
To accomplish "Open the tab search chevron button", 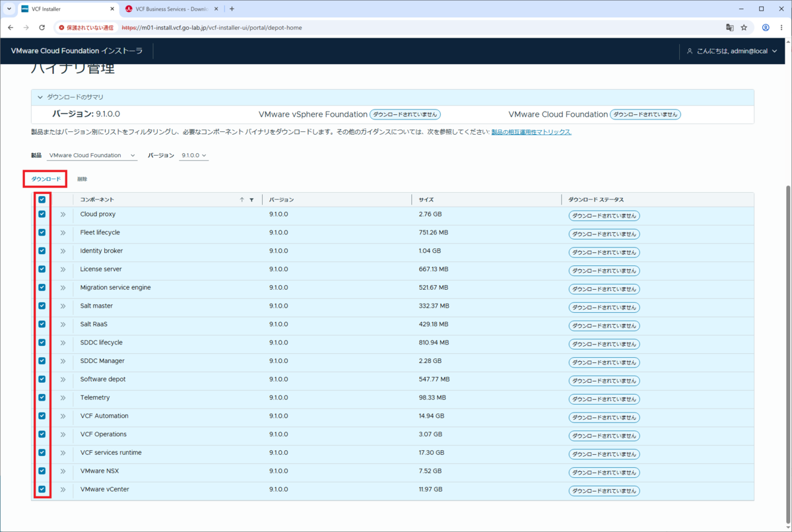I will coord(9,9).
